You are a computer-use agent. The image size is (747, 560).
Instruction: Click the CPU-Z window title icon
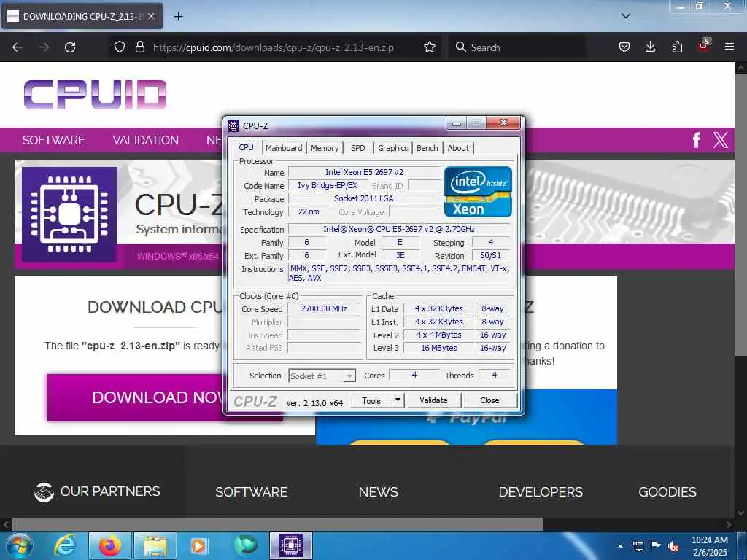(x=233, y=125)
